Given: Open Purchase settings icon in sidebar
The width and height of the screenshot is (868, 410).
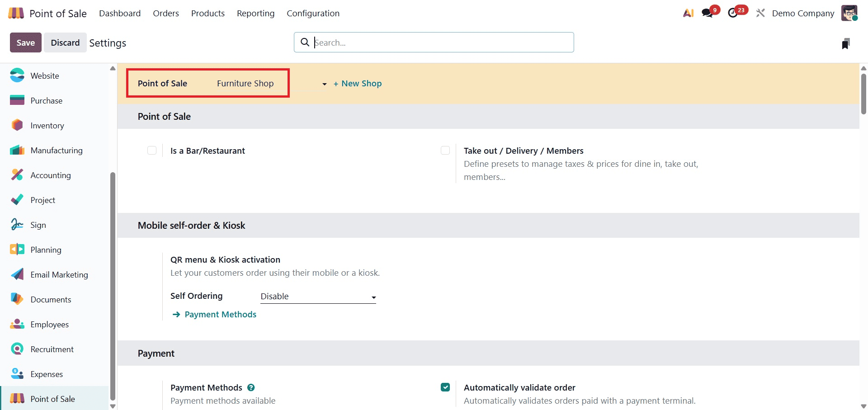Looking at the screenshot, I should pos(17,100).
